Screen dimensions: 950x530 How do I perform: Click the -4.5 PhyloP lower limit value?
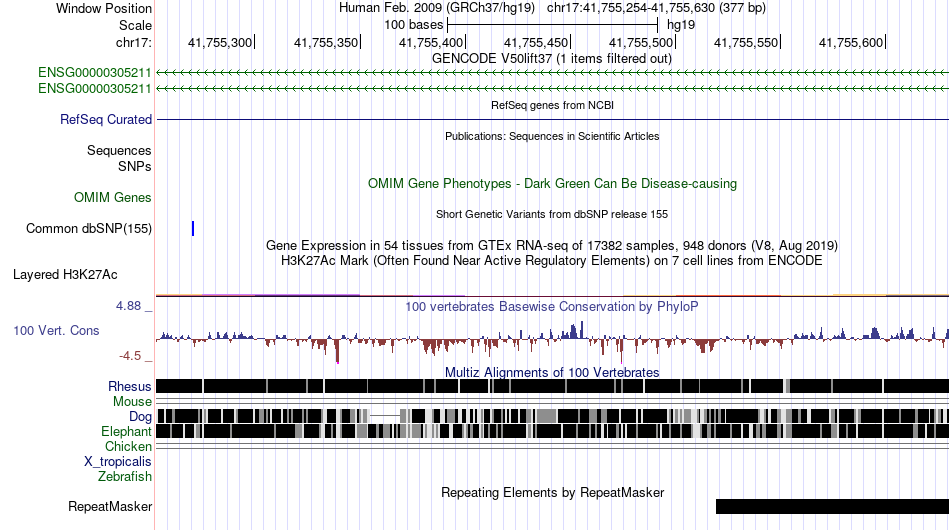(130, 356)
